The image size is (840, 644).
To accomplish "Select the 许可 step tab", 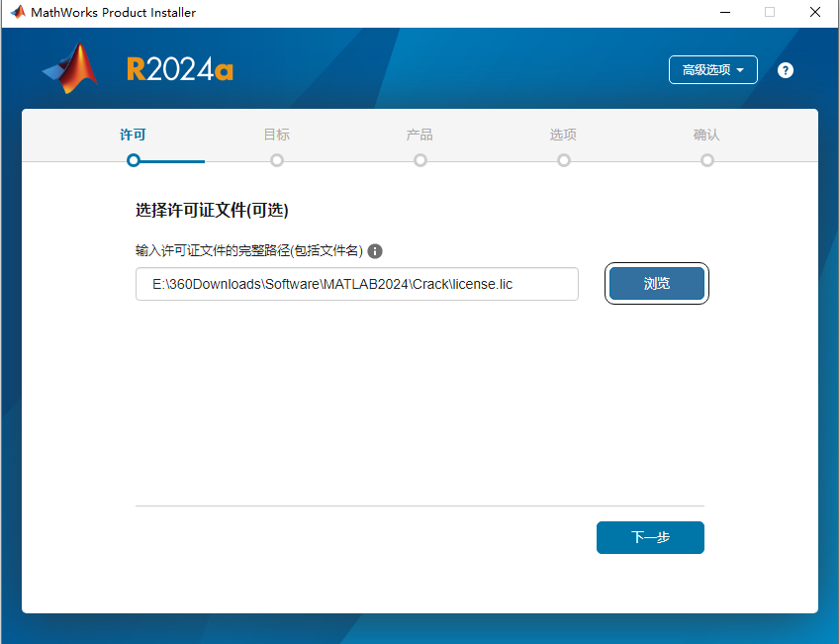I will tap(133, 135).
